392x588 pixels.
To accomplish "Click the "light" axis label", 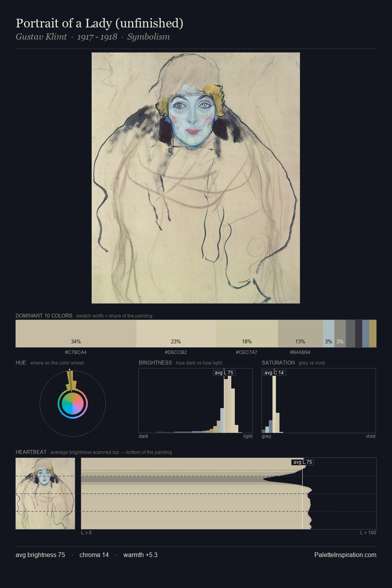I will (248, 436).
